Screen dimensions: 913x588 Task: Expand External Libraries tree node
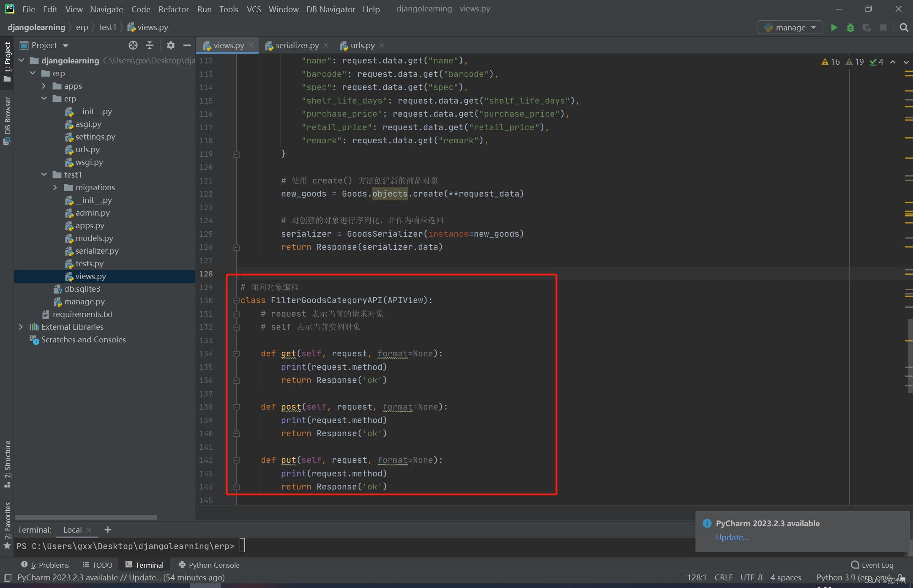coord(21,327)
